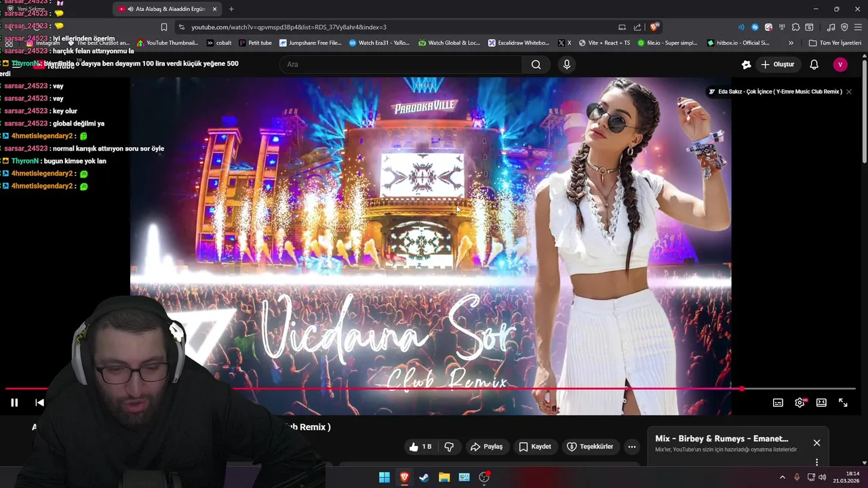Seek using the red video progress bar

coord(430,389)
